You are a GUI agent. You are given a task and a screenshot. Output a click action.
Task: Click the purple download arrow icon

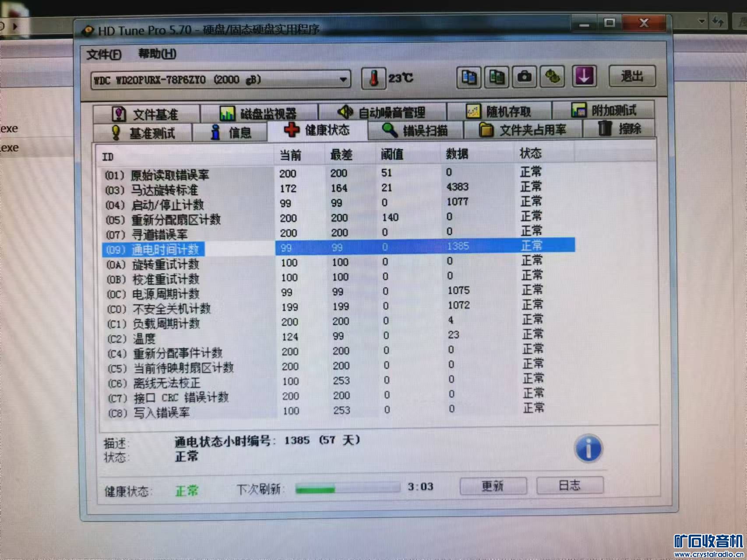585,76
